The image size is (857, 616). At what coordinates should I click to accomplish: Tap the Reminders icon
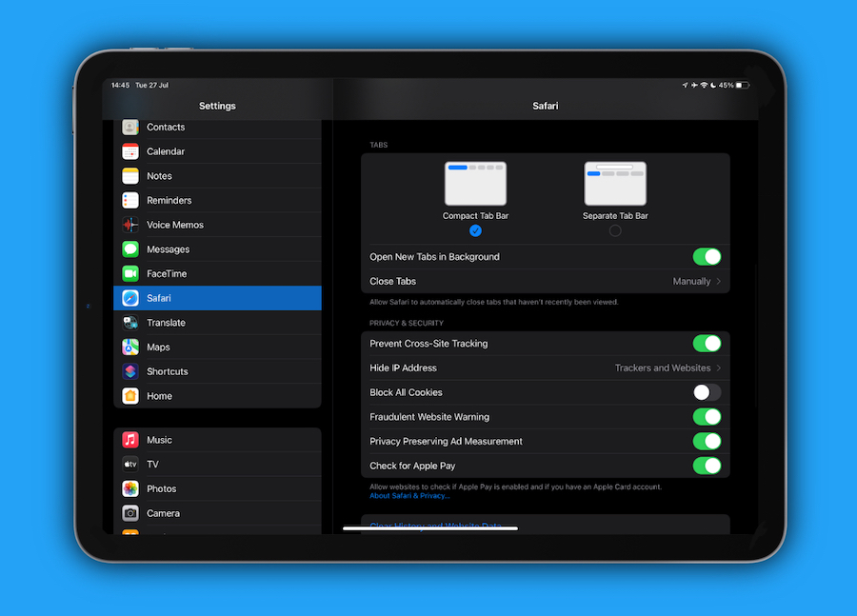(x=130, y=200)
